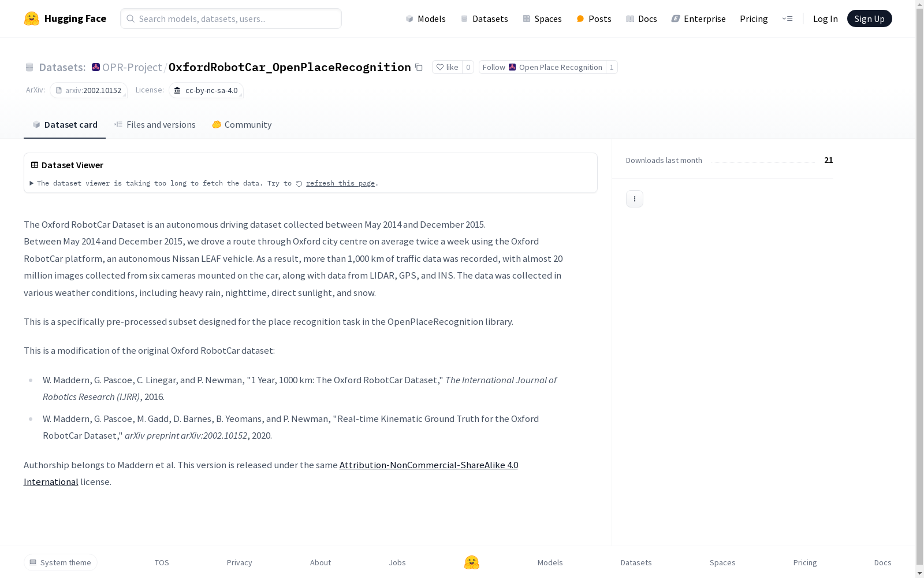924x578 pixels.
Task: Click the Datasets: breadcrumb label
Action: coord(62,67)
